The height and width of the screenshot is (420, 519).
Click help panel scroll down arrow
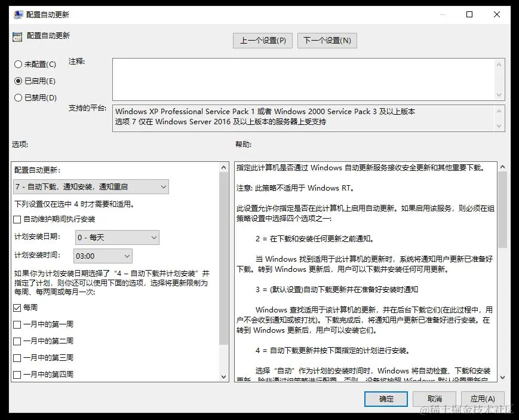point(502,377)
